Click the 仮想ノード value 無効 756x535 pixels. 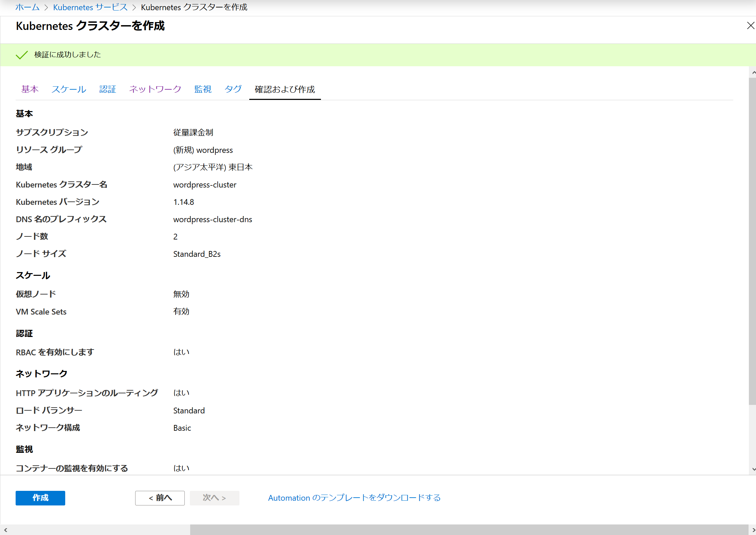click(181, 294)
